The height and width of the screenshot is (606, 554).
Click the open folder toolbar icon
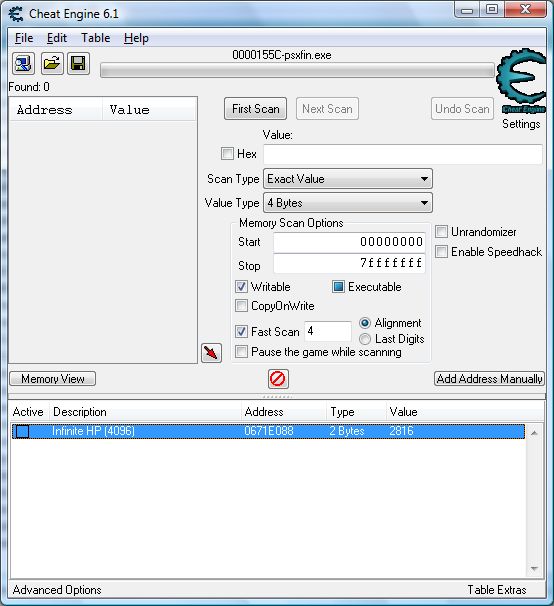[x=52, y=63]
